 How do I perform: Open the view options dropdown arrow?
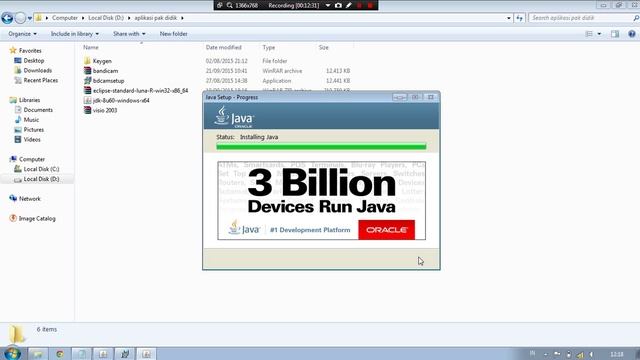point(599,34)
